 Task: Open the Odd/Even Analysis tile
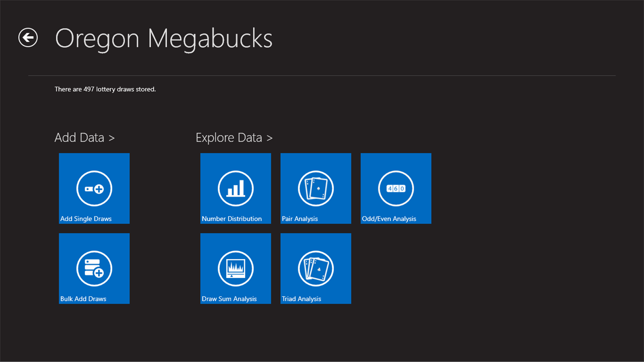[x=396, y=189]
